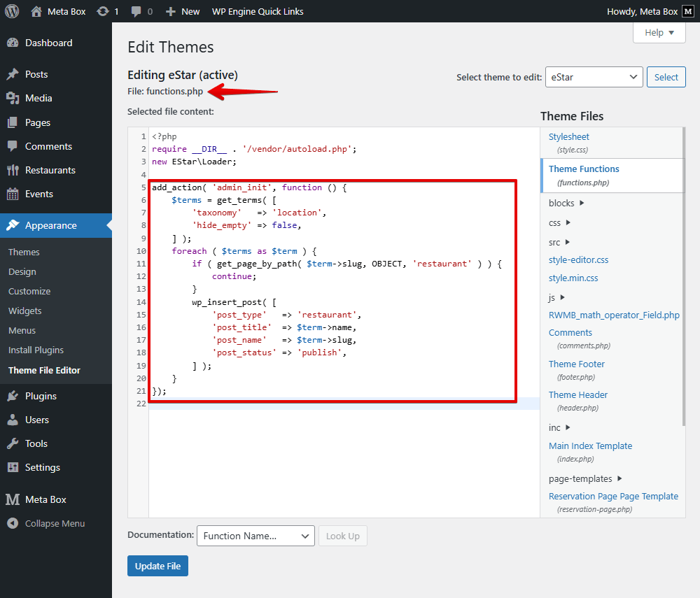Click the 'continue;' line in code editor

234,276
